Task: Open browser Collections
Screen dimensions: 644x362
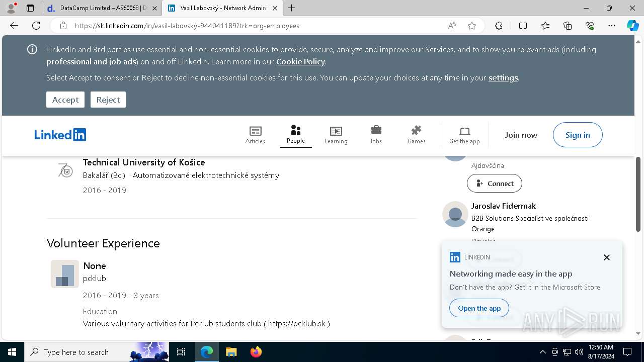Action: [x=568, y=26]
